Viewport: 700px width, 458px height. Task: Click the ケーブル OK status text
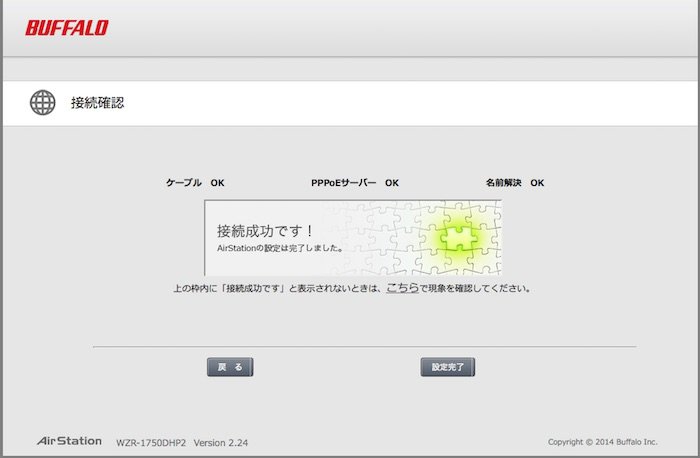[195, 183]
